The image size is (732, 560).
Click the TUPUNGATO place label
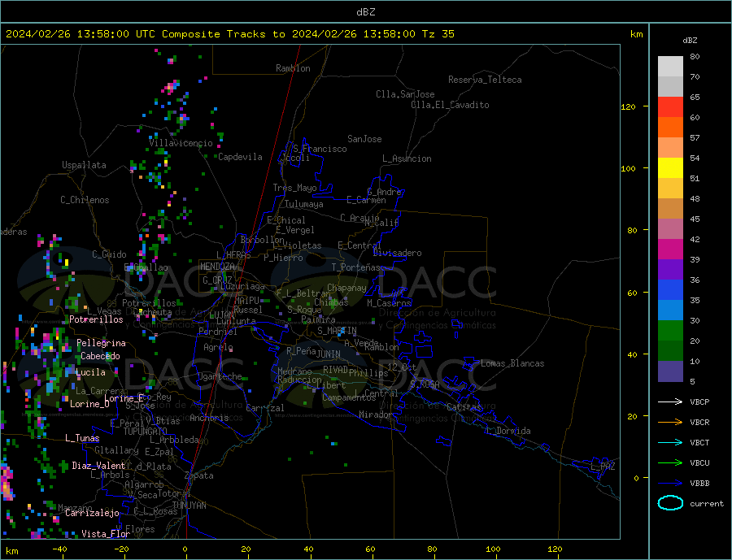146,432
